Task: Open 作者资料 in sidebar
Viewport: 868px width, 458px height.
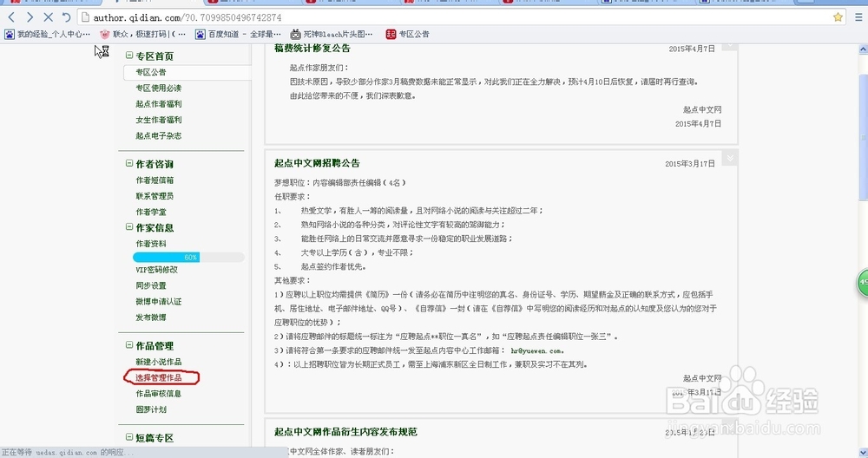Action: (x=151, y=244)
